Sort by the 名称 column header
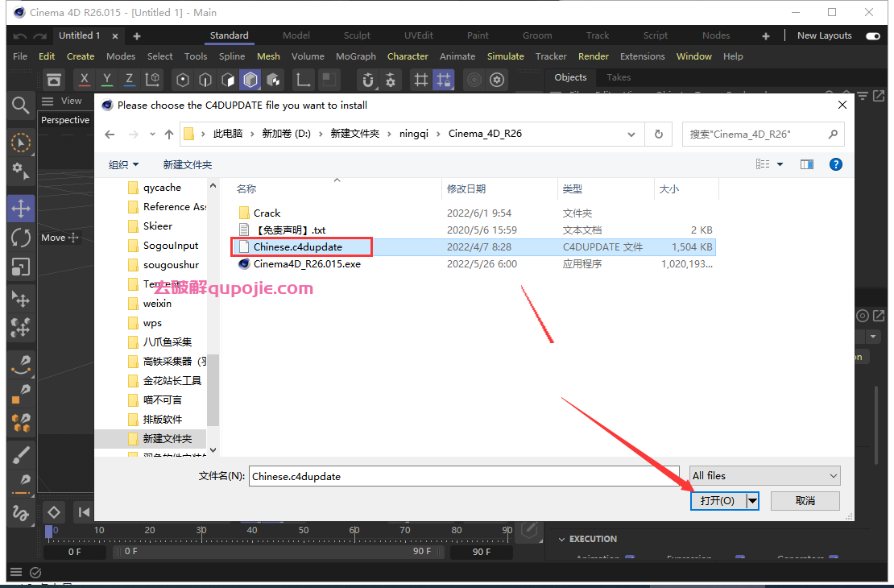Image resolution: width=894 pixels, height=588 pixels. tap(246, 188)
